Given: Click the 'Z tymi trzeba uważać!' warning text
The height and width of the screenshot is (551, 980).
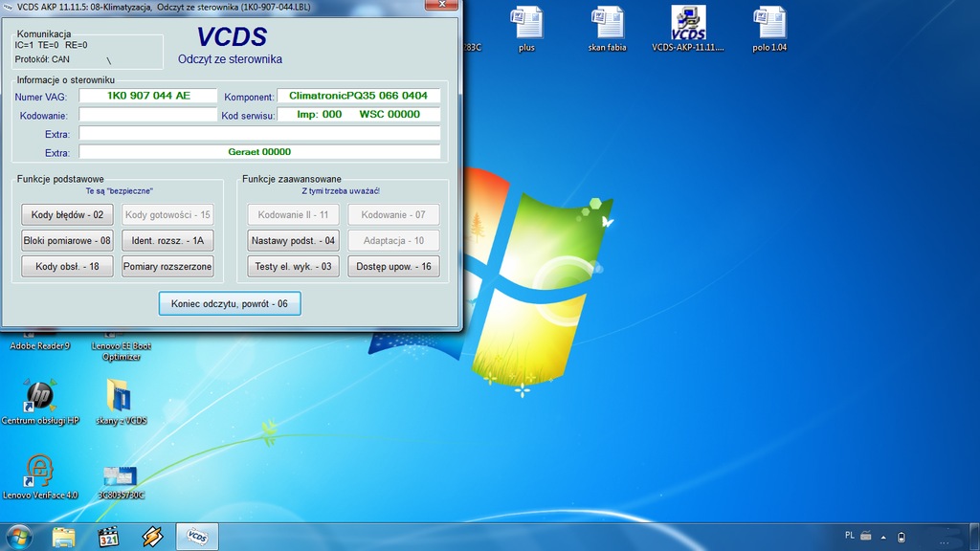Looking at the screenshot, I should pos(341,191).
